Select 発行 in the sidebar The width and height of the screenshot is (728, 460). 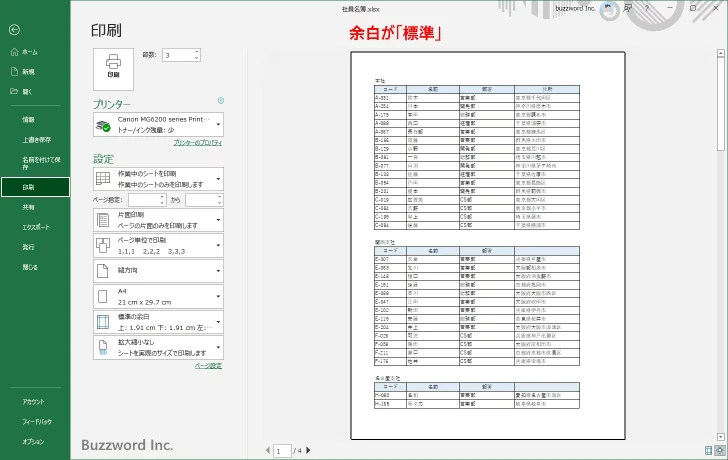pos(28,247)
